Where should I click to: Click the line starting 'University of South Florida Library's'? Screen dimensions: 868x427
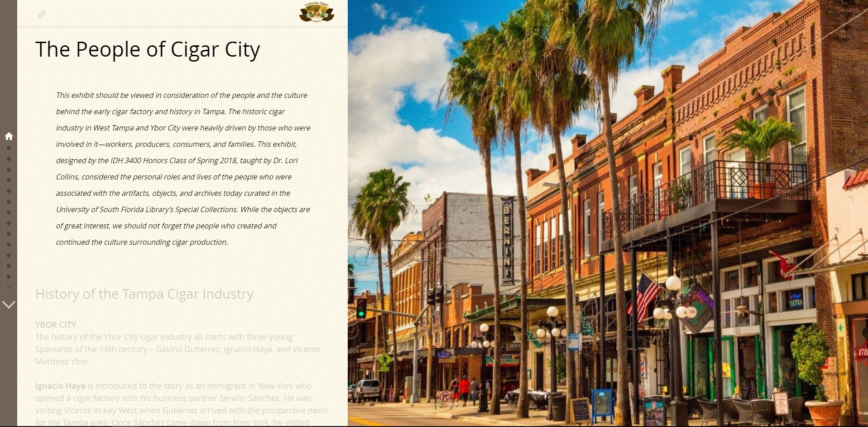click(x=183, y=209)
